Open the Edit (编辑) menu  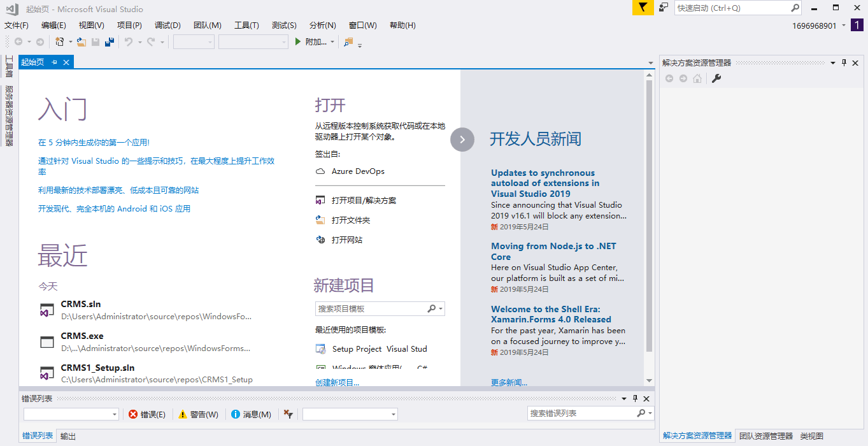[x=53, y=25]
